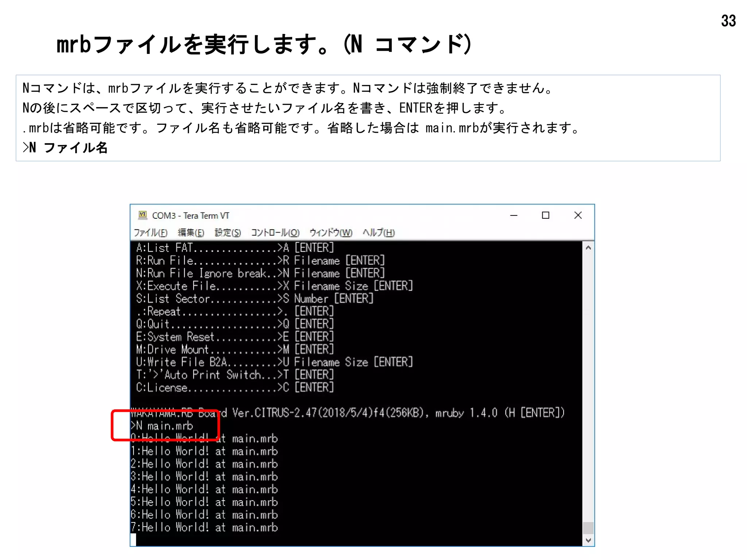The image size is (747, 560).
Task: Open the ファイル(F) menu
Action: (150, 233)
